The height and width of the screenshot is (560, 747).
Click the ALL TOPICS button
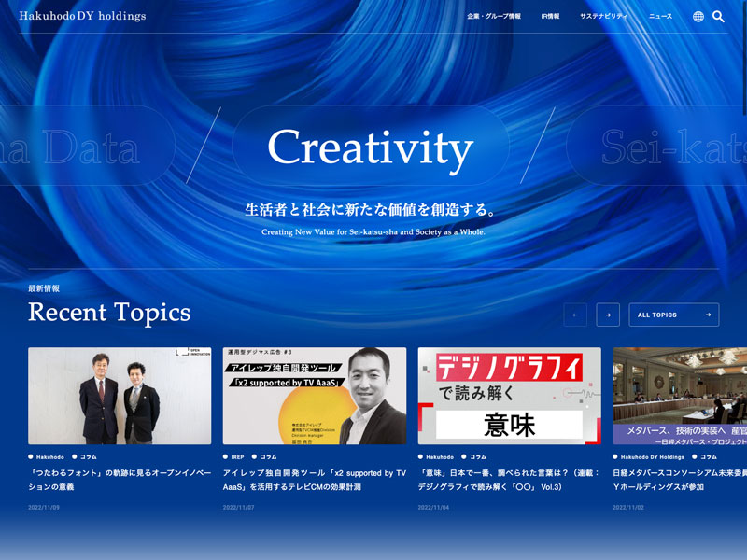click(x=673, y=315)
